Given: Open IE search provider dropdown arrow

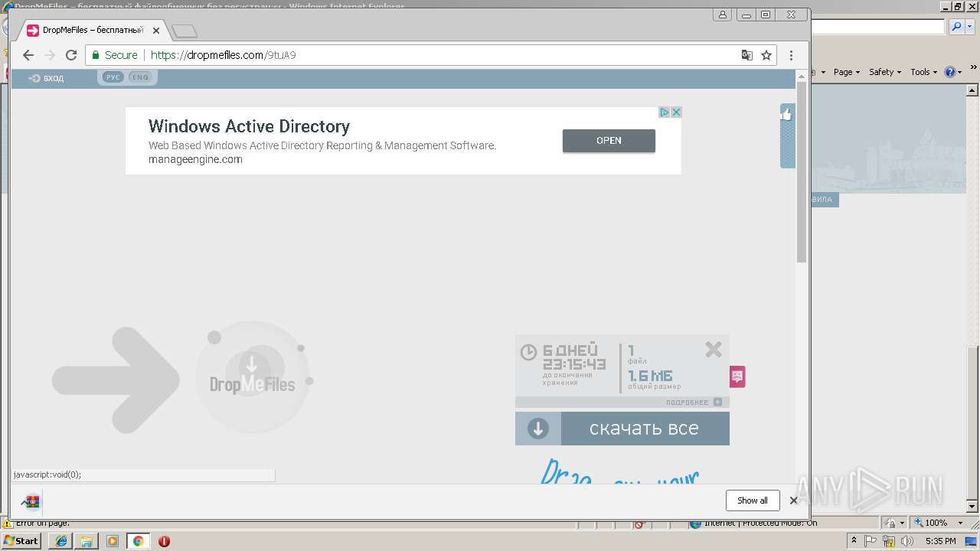Looking at the screenshot, I should (969, 27).
